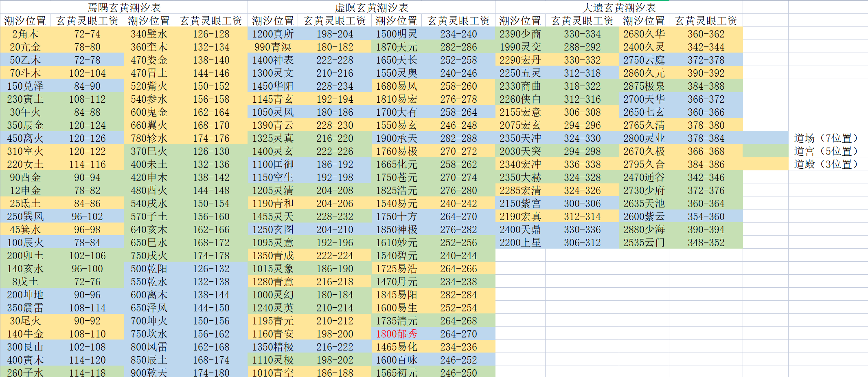Select cell 2390少商

coord(520,33)
